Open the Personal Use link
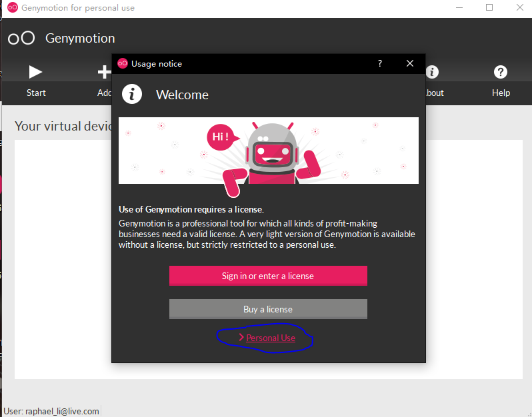Image resolution: width=532 pixels, height=417 pixels. [x=271, y=338]
